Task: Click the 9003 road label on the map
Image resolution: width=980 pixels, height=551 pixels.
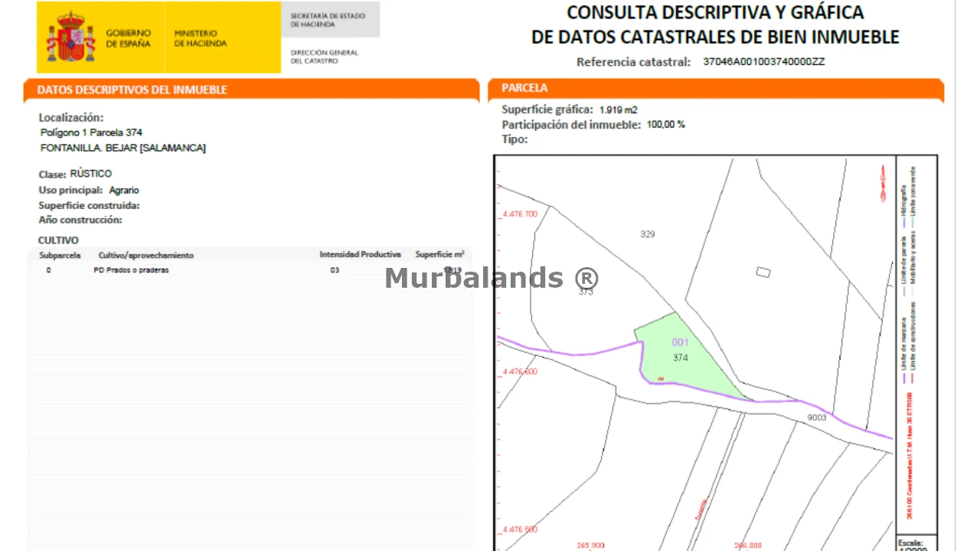Action: [x=817, y=418]
